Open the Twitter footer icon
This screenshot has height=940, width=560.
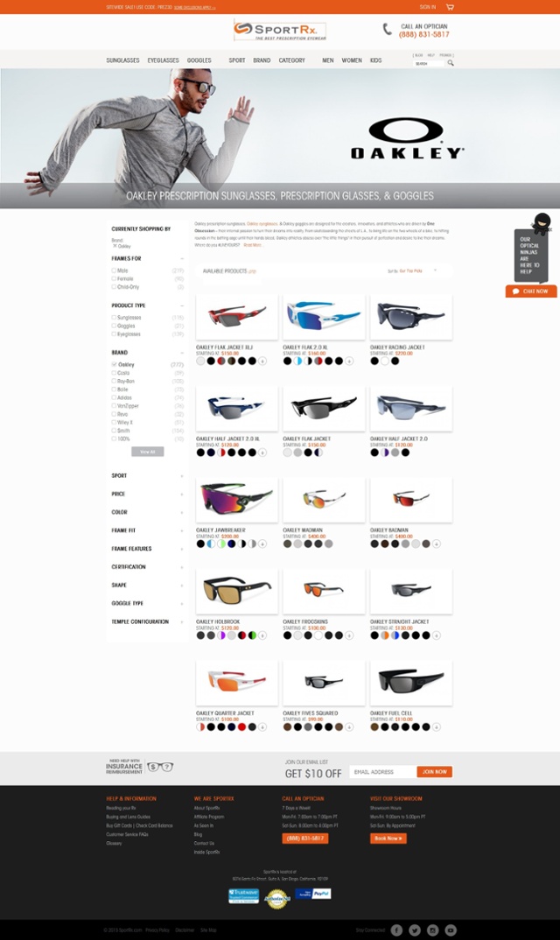pos(414,929)
